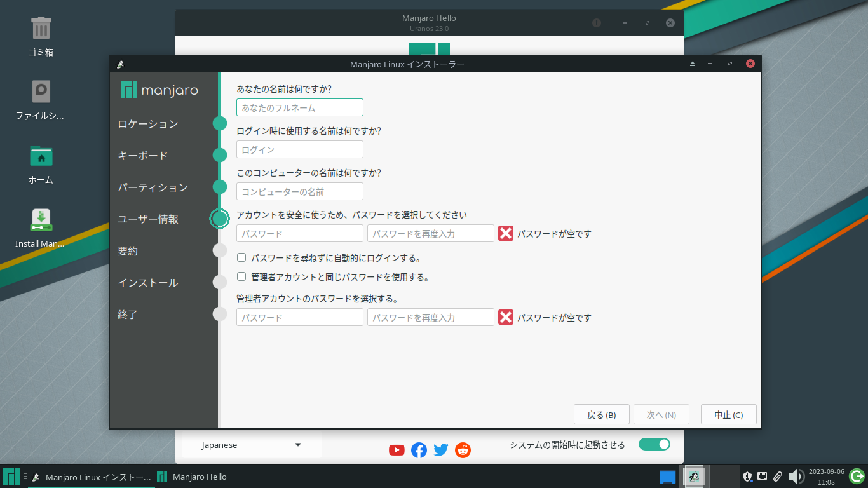Switch to Manjaro Hello taskbar entry
The height and width of the screenshot is (488, 868).
point(192,477)
